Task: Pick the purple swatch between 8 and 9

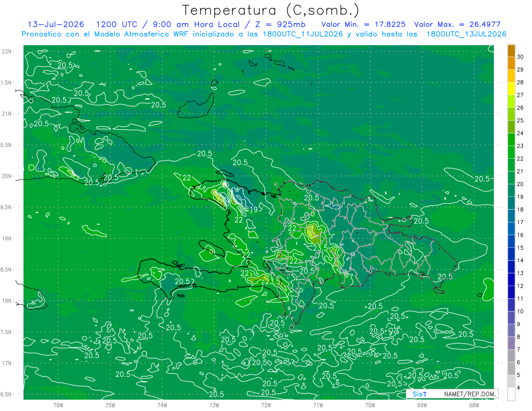Action: pyautogui.click(x=511, y=331)
